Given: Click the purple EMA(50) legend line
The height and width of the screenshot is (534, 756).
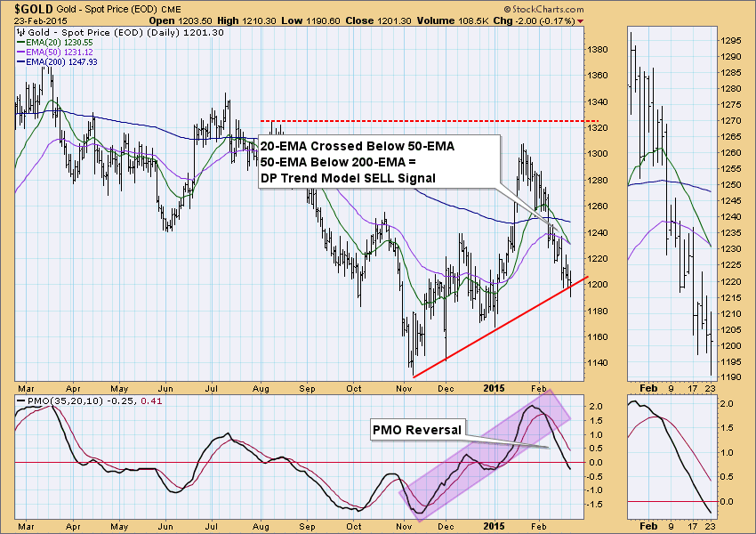Looking at the screenshot, I should point(21,52).
